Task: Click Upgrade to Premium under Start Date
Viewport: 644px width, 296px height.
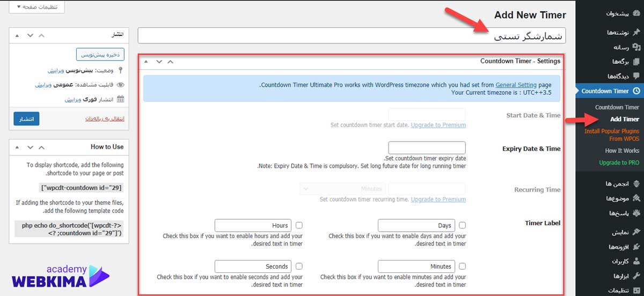Action: point(438,125)
